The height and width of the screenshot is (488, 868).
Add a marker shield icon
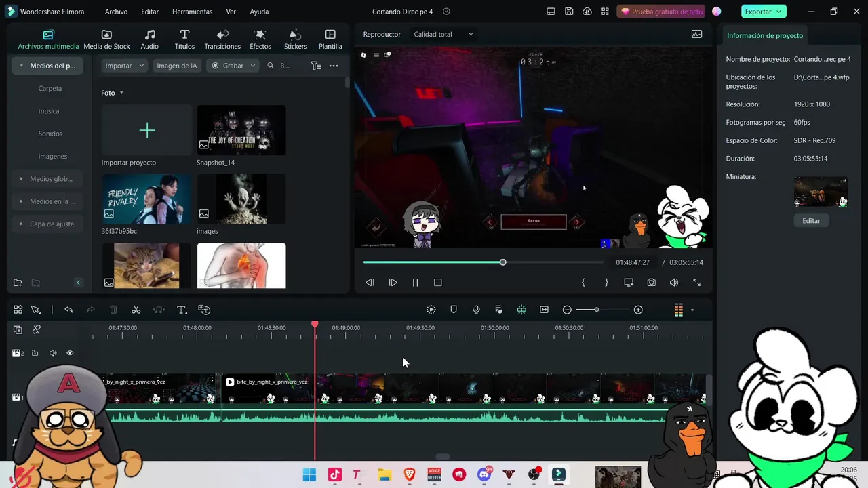[454, 310]
